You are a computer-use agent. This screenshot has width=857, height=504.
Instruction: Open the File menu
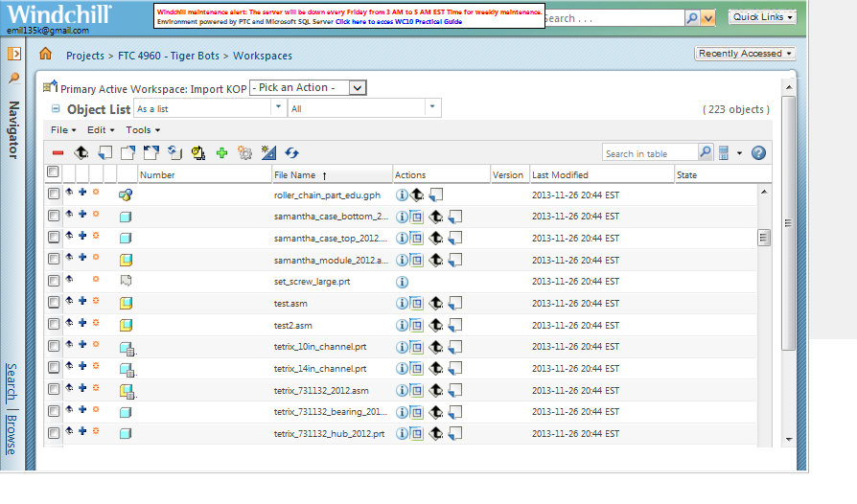(63, 130)
